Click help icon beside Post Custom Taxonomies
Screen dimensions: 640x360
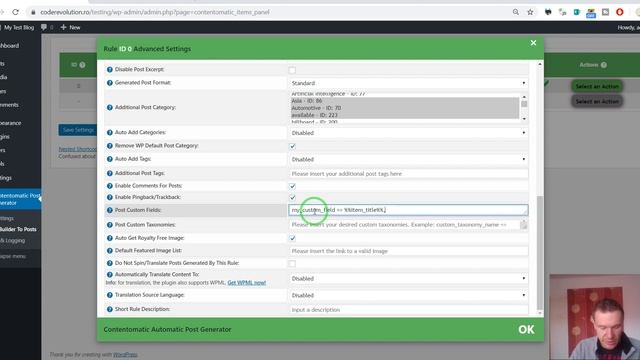[109, 225]
